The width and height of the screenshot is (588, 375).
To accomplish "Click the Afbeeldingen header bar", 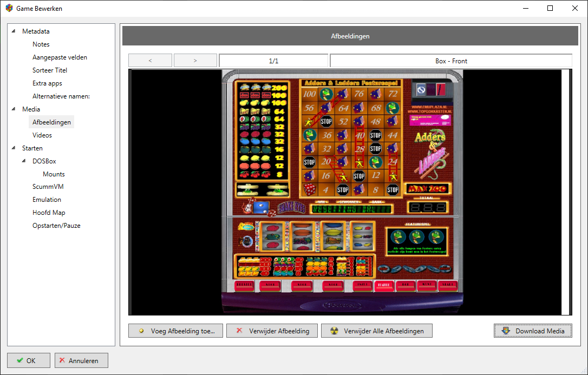I will (350, 36).
